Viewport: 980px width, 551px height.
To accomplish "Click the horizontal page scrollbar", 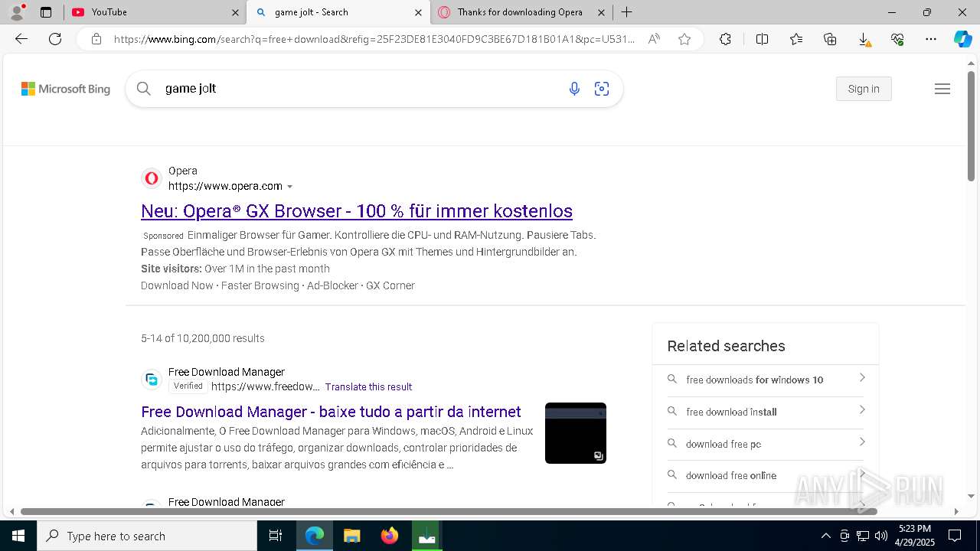I will pos(449,511).
